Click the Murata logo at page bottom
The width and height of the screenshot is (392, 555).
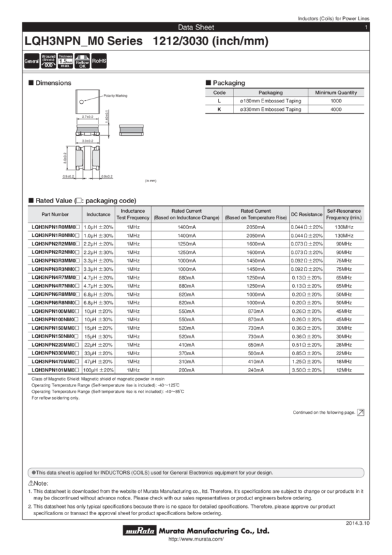[140, 530]
